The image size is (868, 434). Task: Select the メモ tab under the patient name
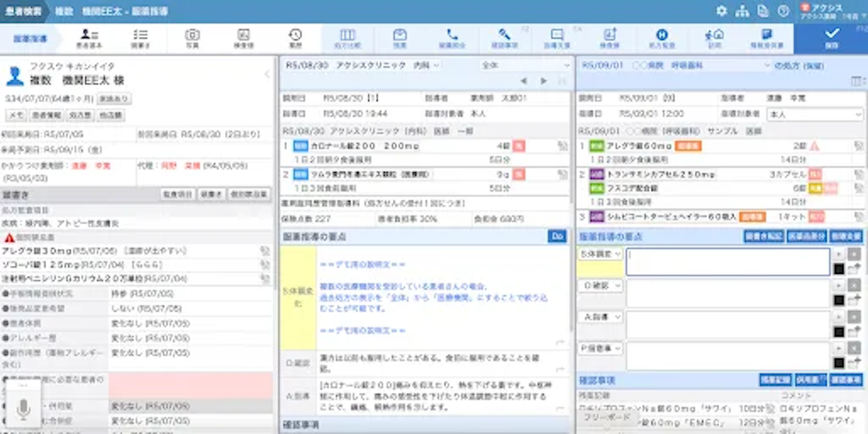pos(16,115)
